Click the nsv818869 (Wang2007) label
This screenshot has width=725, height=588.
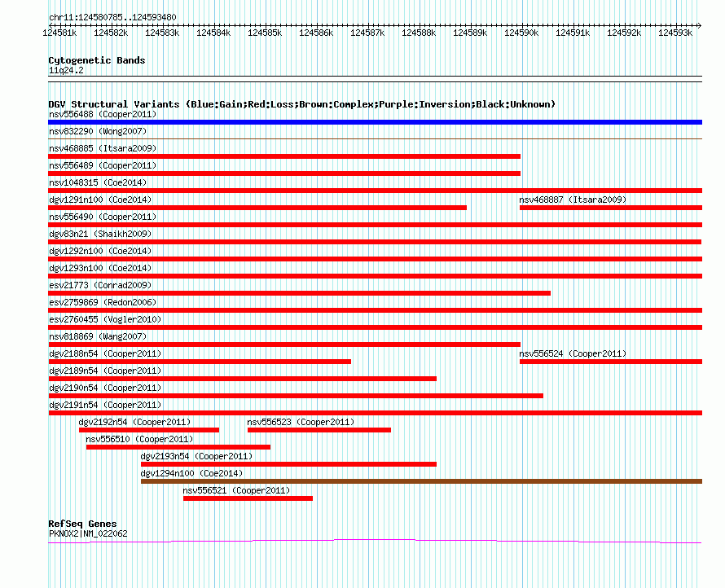click(98, 336)
